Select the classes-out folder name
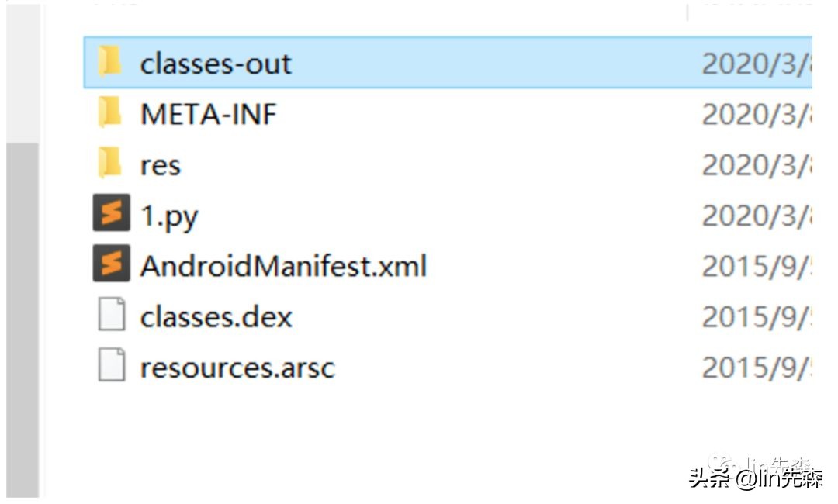838x504 pixels. [x=216, y=63]
